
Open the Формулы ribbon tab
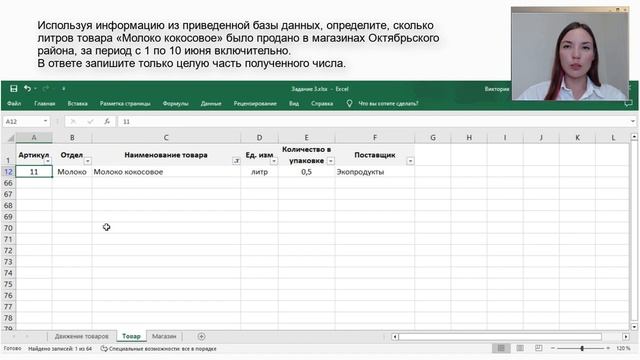tap(176, 104)
